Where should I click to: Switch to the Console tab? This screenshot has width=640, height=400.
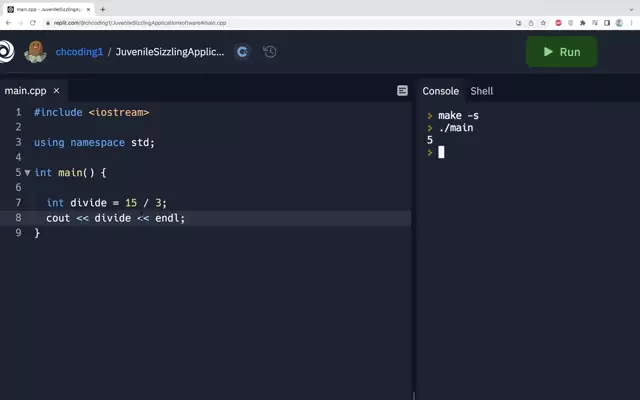[x=440, y=91]
